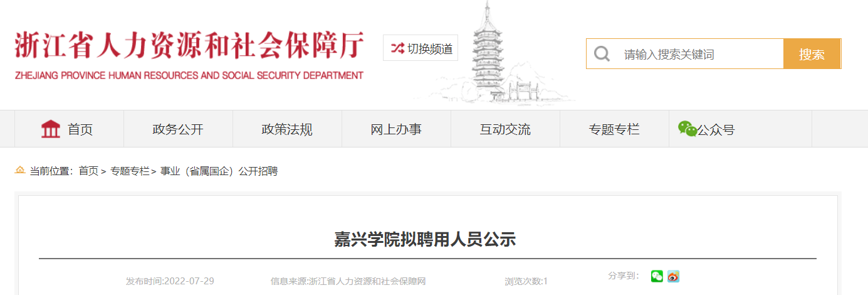Share to Weibo using the share icon
The image size is (868, 295).
673,276
